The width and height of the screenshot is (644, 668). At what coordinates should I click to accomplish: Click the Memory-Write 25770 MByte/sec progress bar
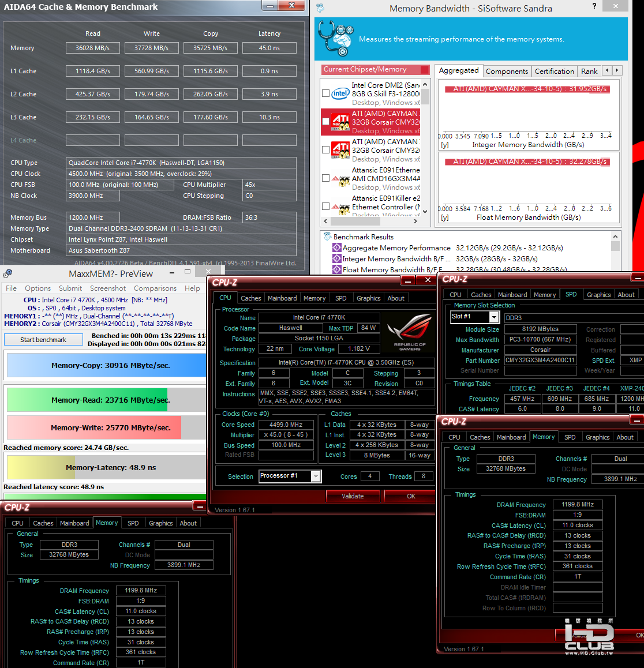click(107, 427)
